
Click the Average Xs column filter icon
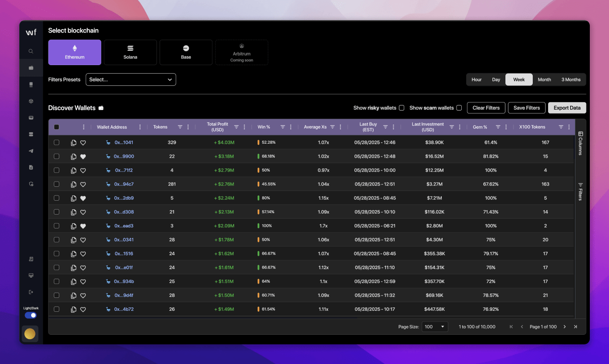[332, 127]
